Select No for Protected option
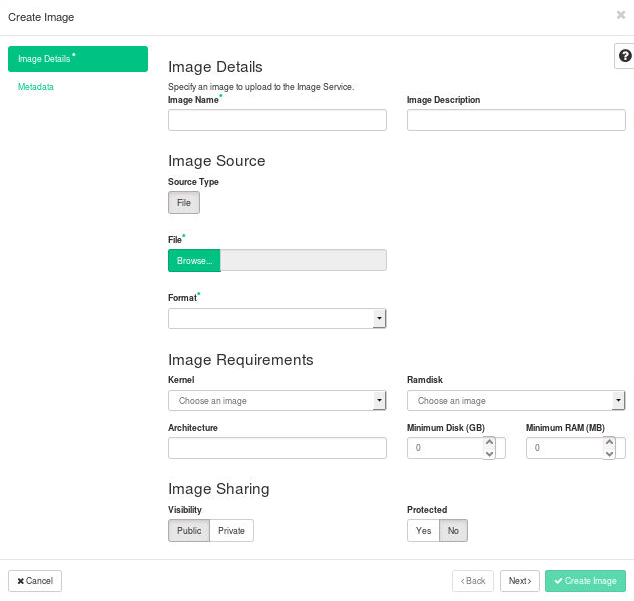Screen dimensions: 634x601 [x=453, y=530]
